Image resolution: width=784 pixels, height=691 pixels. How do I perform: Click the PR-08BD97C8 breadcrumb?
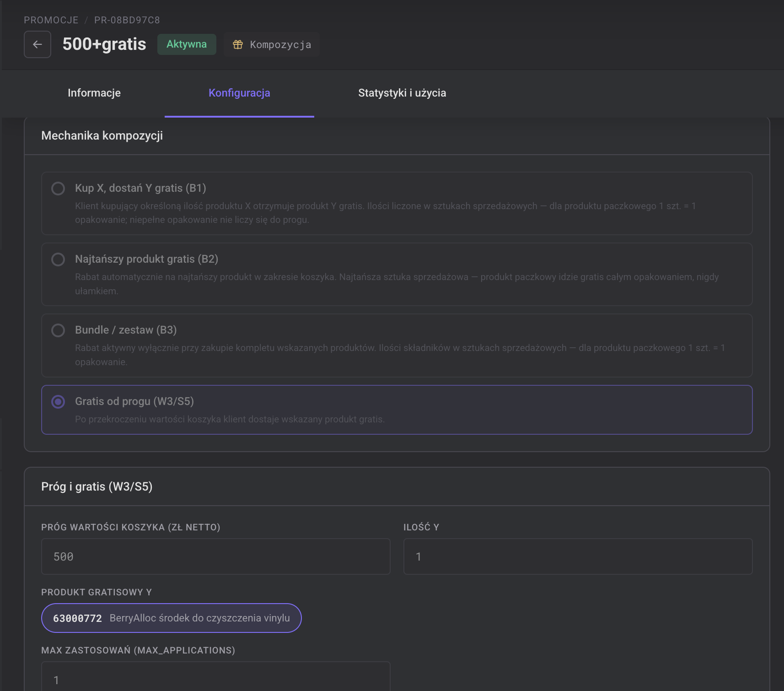coord(127,20)
